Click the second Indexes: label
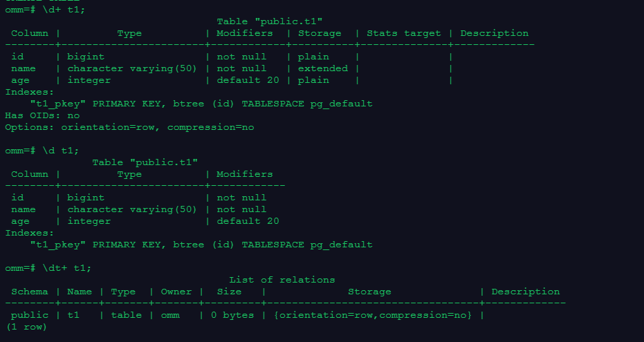 click(30, 233)
